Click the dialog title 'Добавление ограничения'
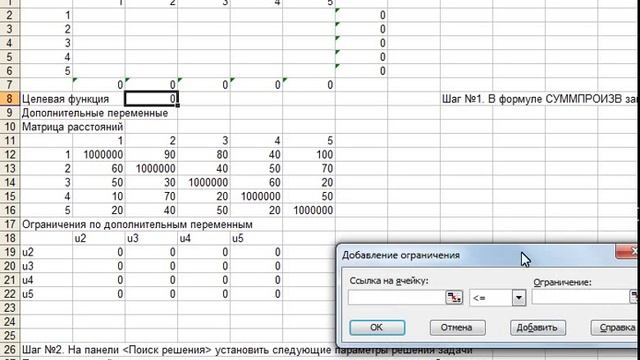Image resolution: width=640 pixels, height=360 pixels. pyautogui.click(x=401, y=255)
